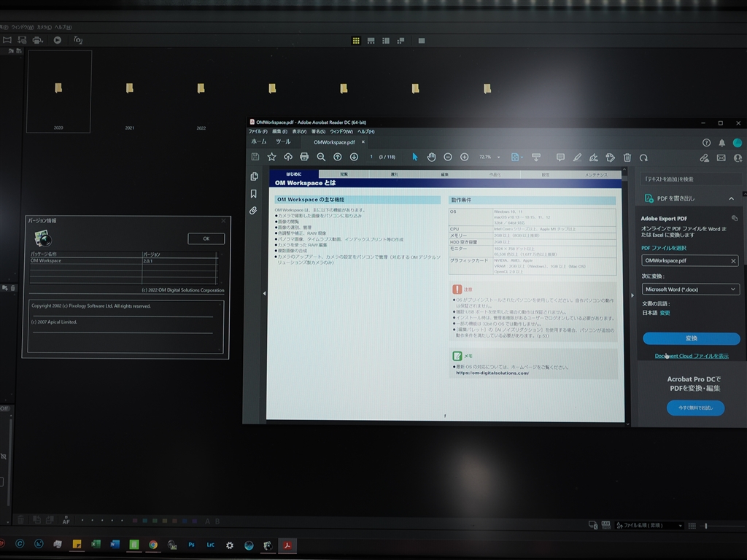Open the 表示 menu in Acrobat

pos(299,131)
